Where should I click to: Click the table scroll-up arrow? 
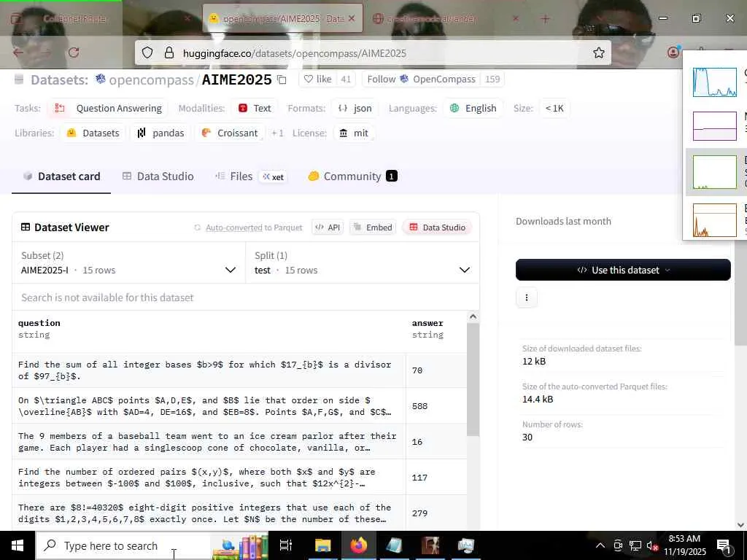click(x=473, y=316)
